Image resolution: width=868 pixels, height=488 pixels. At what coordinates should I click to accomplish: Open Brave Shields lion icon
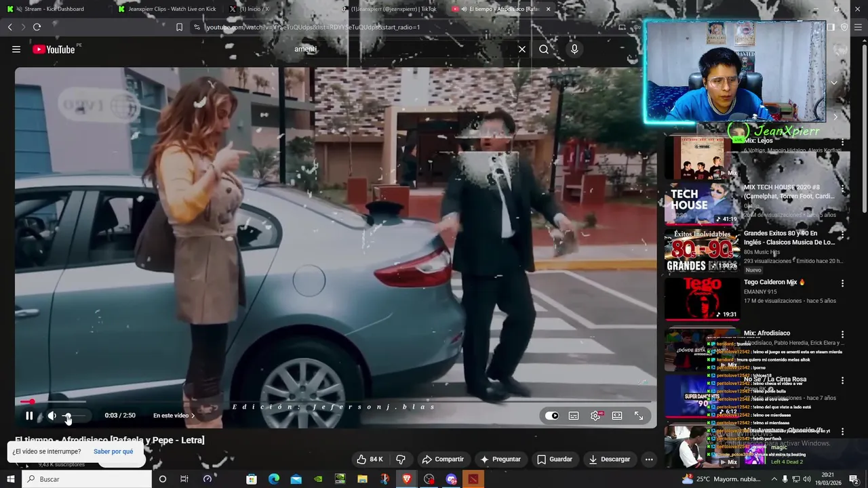(x=844, y=27)
